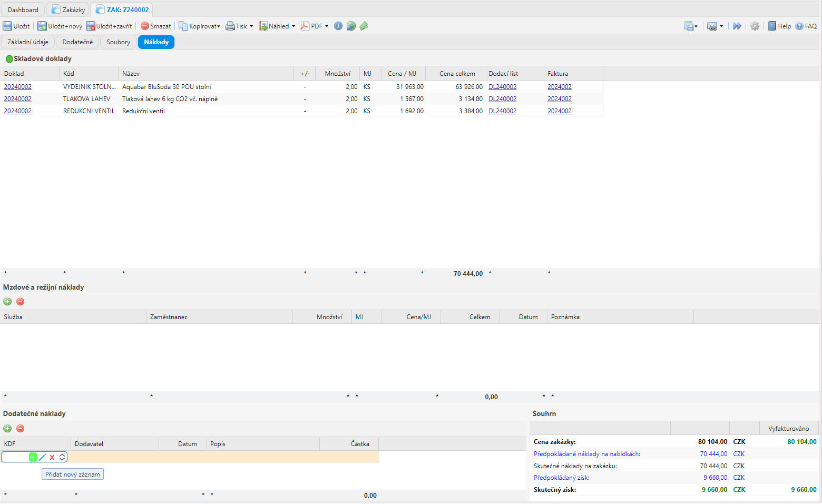Click the green money icon in toolbar
Image resolution: width=822 pixels, height=504 pixels.
[364, 26]
